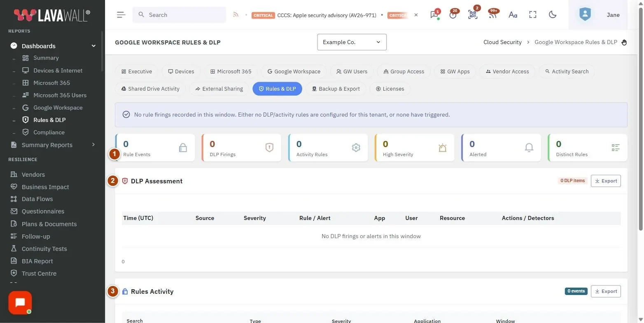Open Business Impact in the sidebar
The image size is (644, 323).
45,187
